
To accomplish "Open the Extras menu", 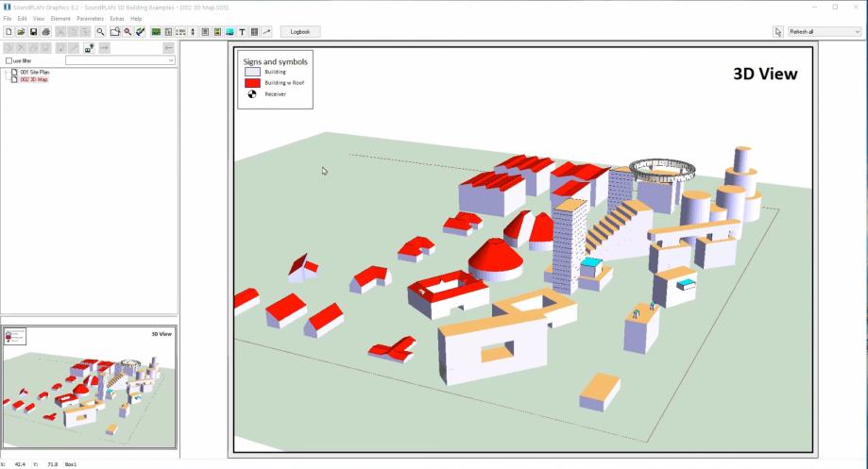I will pyautogui.click(x=117, y=18).
